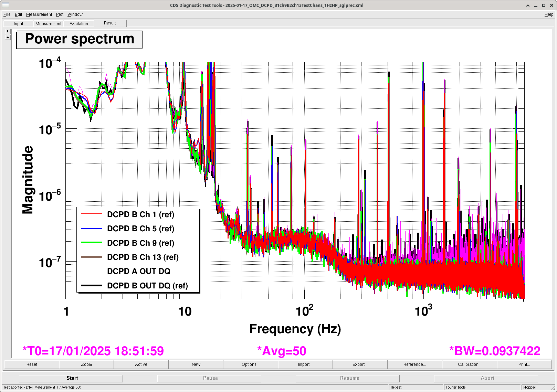Switch to the Excitation tab
This screenshot has width=557, height=392.
pos(79,24)
